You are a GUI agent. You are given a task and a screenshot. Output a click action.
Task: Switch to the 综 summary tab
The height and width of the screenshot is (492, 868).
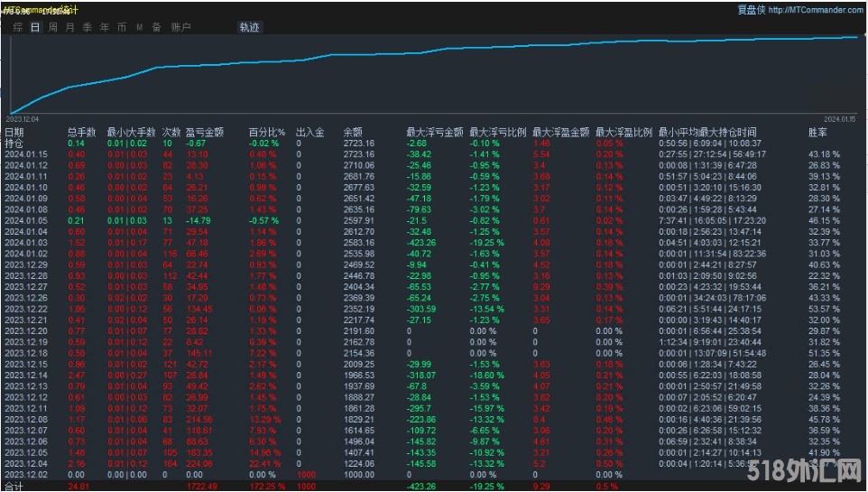[x=18, y=27]
